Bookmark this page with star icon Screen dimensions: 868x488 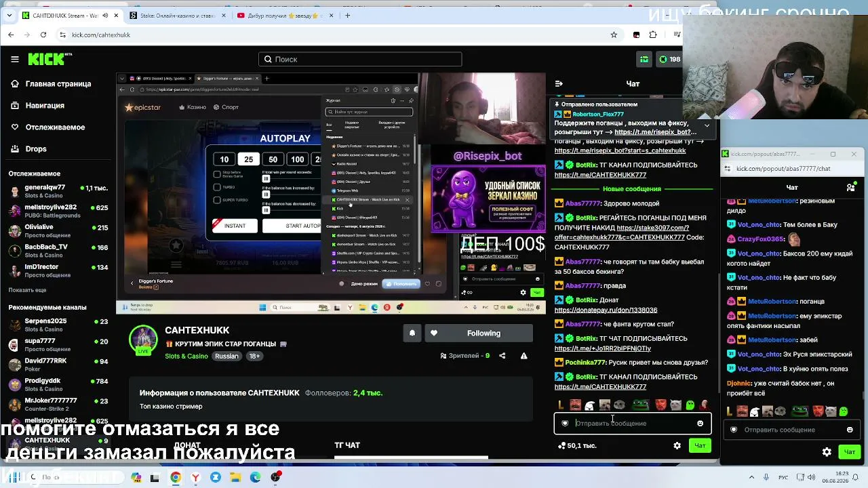(614, 35)
